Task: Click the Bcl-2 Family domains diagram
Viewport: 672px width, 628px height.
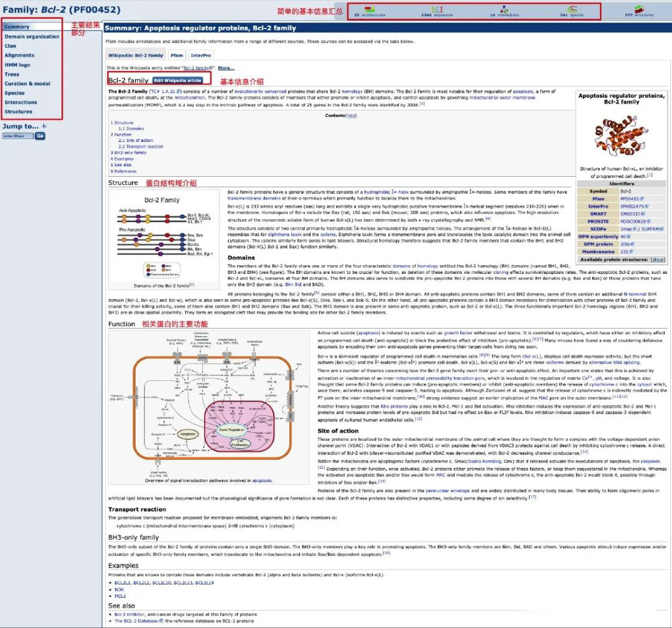Action: (x=161, y=240)
